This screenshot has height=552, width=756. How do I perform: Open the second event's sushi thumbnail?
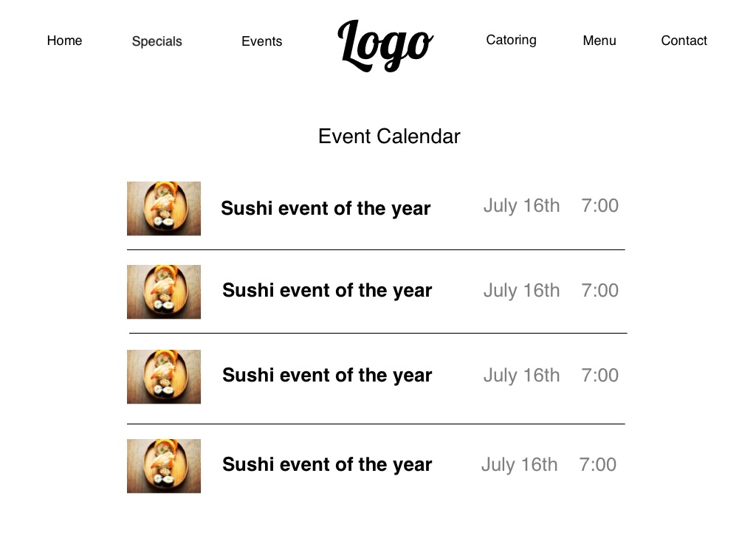click(x=164, y=292)
